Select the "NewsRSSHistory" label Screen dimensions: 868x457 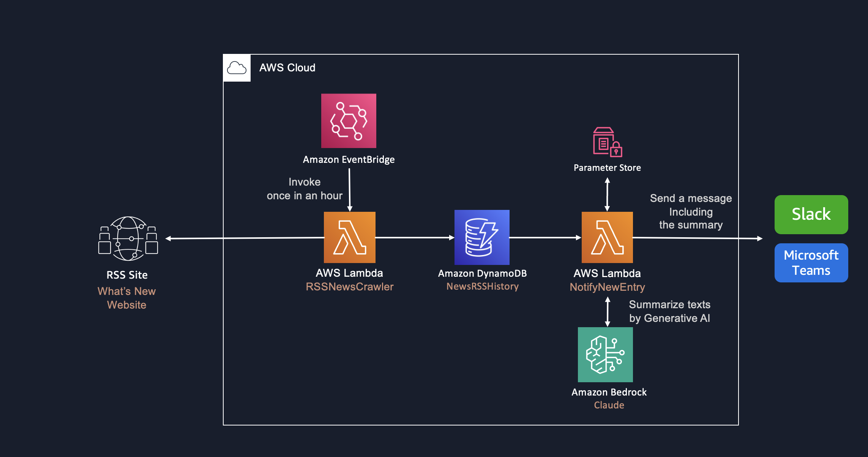point(482,286)
